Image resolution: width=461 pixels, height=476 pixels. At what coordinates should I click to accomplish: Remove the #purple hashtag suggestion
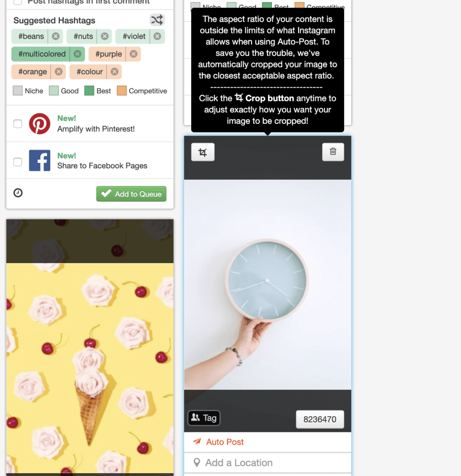click(134, 54)
